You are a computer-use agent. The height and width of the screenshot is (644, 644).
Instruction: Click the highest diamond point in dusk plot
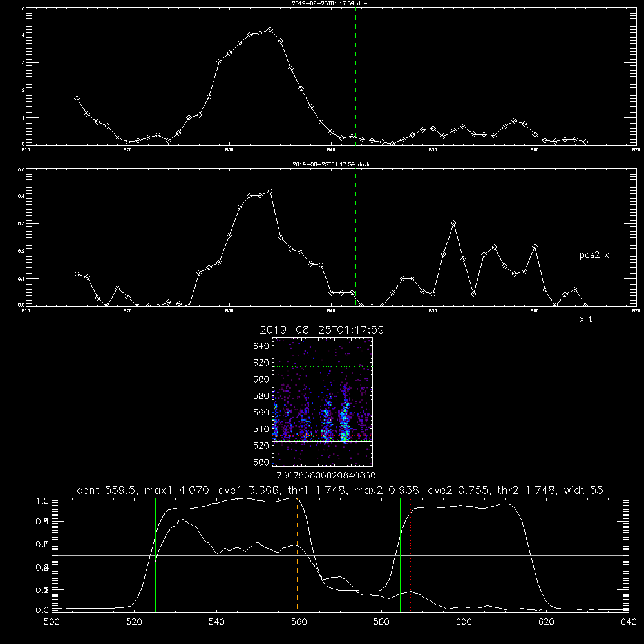(270, 191)
